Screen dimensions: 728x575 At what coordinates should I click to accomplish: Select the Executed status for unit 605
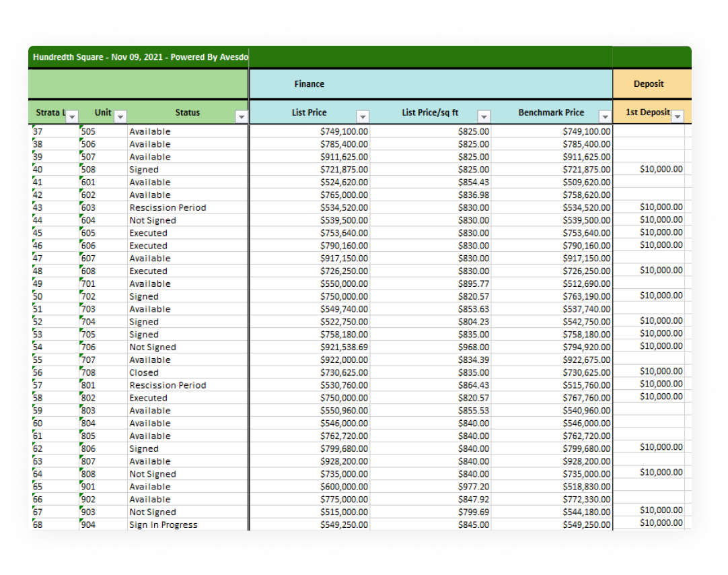pyautogui.click(x=188, y=233)
